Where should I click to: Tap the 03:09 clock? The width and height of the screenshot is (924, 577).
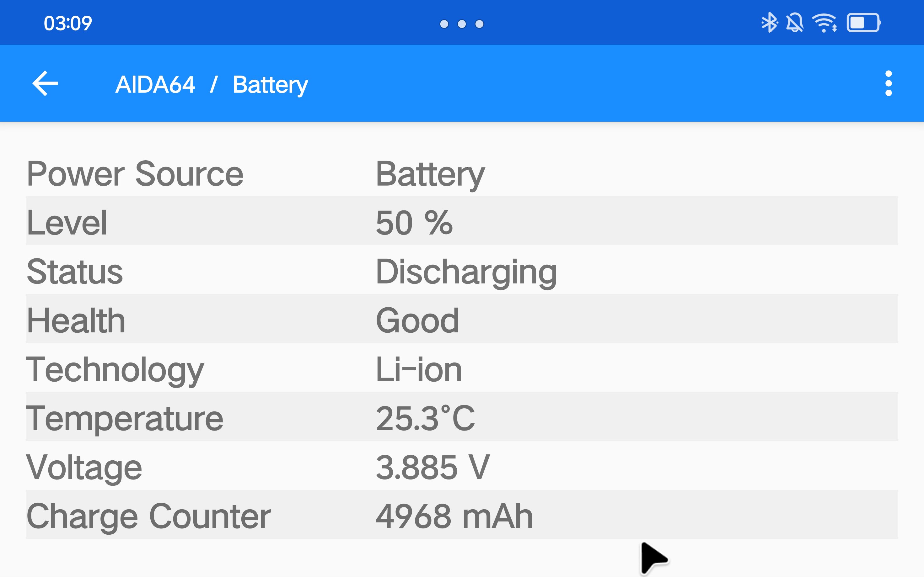[x=68, y=23]
